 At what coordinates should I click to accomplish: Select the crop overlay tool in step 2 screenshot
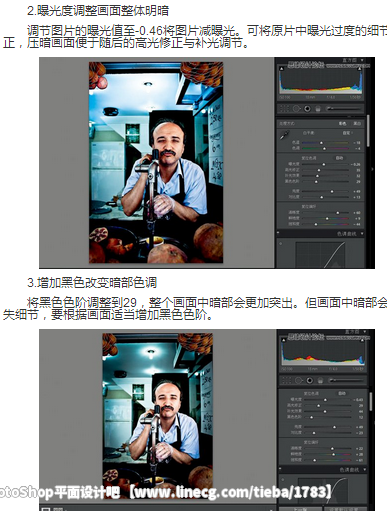284,109
